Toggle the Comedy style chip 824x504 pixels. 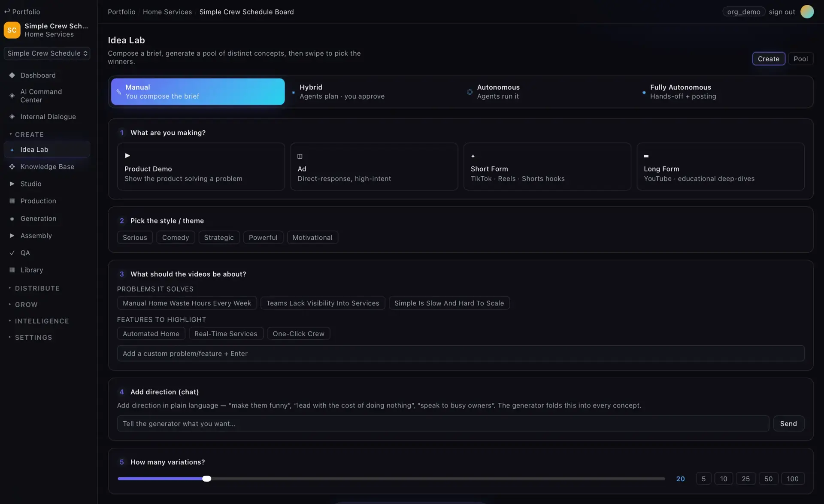point(176,238)
